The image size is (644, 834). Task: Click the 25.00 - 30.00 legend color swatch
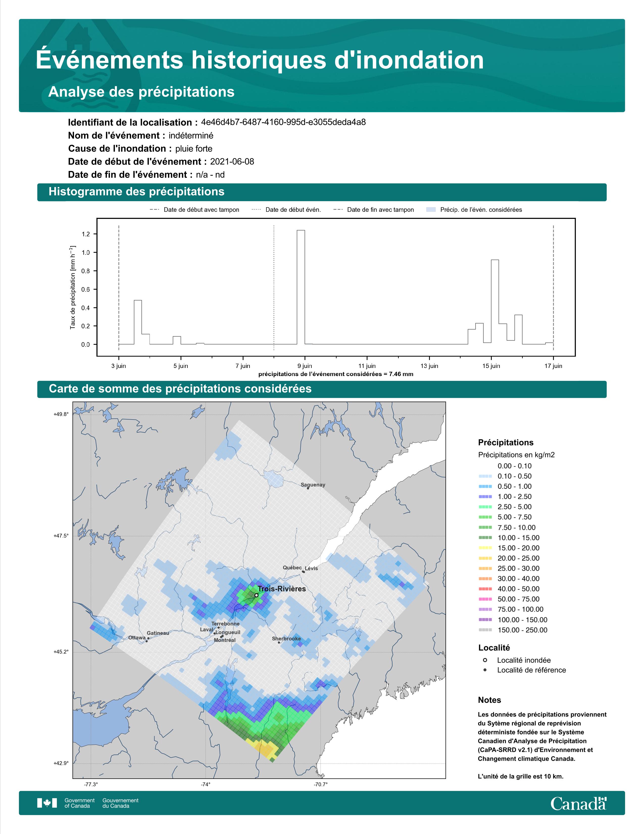click(x=485, y=569)
